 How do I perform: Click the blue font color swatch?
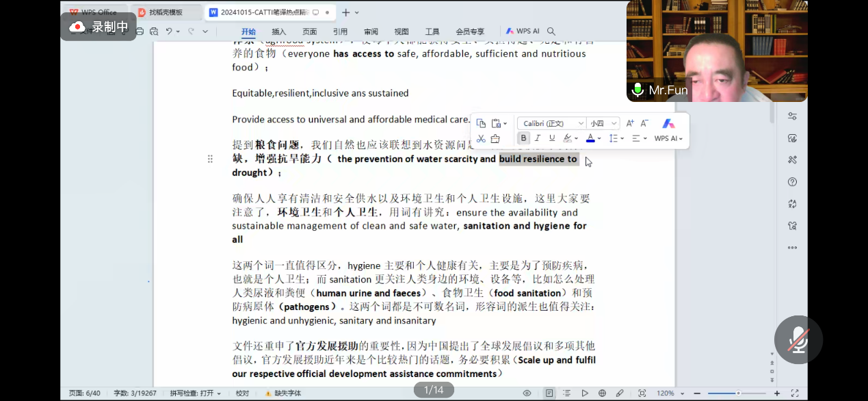pyautogui.click(x=590, y=138)
